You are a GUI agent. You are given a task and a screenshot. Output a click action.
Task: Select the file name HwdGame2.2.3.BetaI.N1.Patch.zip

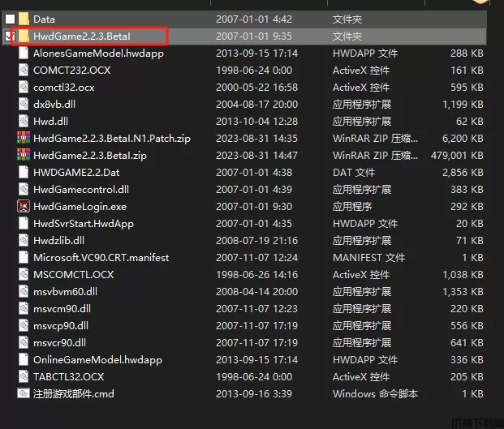tap(112, 139)
